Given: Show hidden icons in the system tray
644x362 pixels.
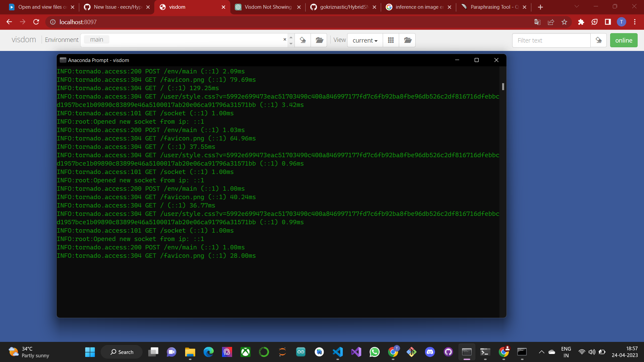Looking at the screenshot, I should 541,352.
